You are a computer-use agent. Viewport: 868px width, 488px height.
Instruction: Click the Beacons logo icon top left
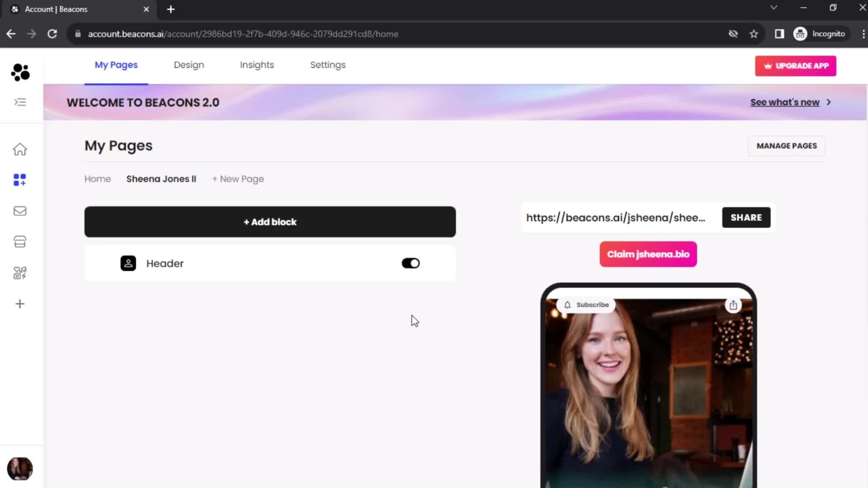point(20,71)
